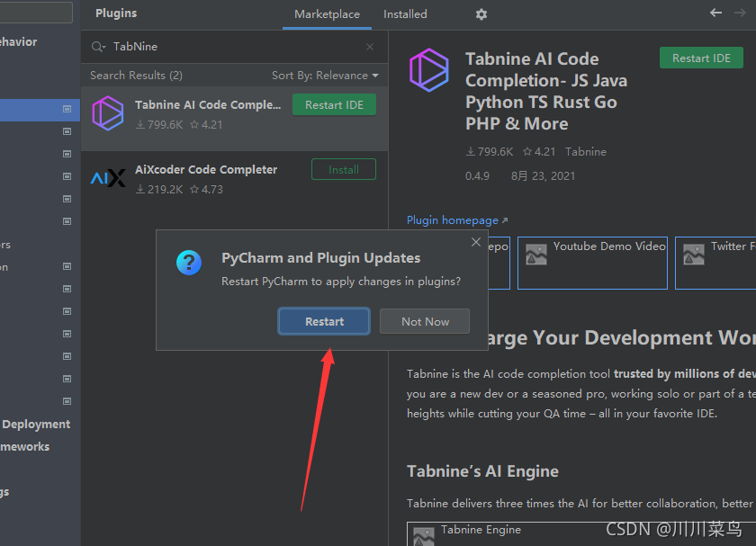Click the forward navigation arrow
The image size is (756, 546).
pos(740,13)
